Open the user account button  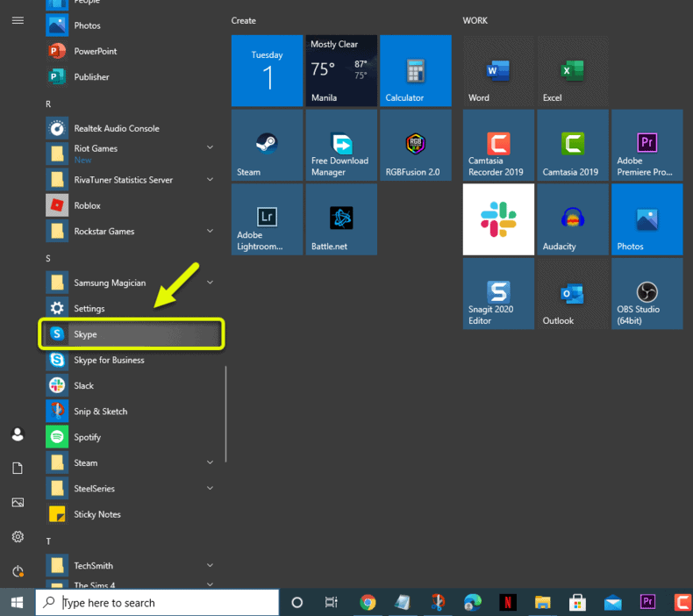click(18, 434)
